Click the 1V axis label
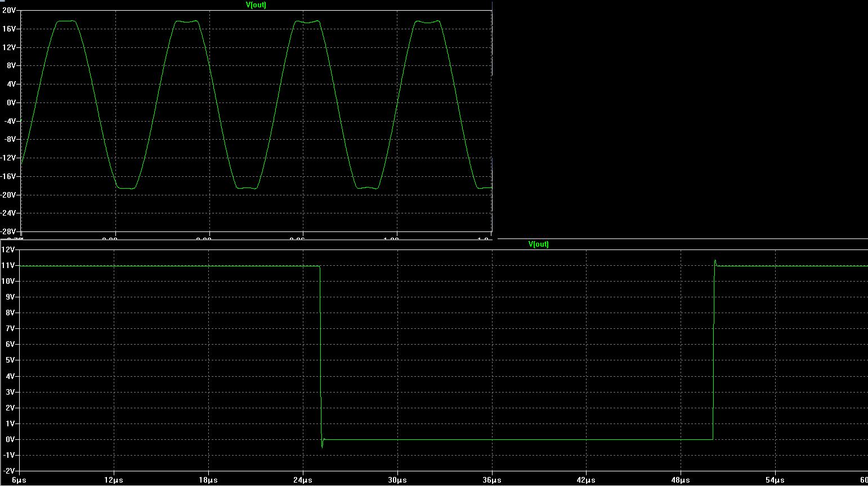The height and width of the screenshot is (486, 868). point(10,423)
